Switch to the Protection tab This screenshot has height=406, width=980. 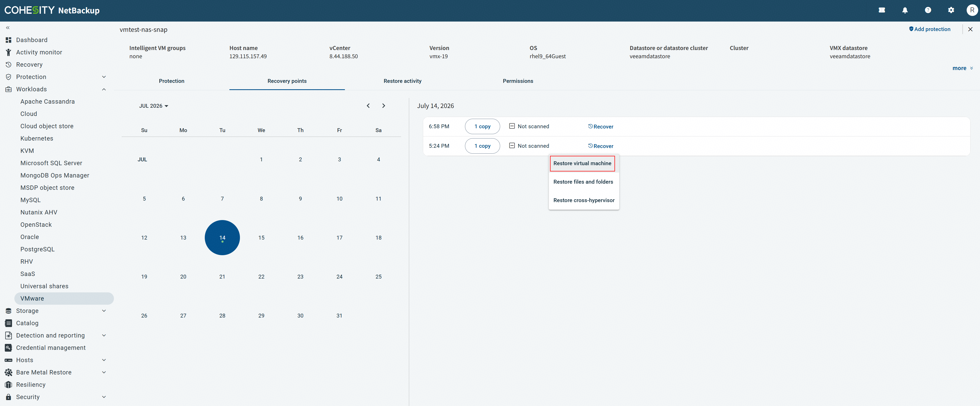tap(172, 81)
